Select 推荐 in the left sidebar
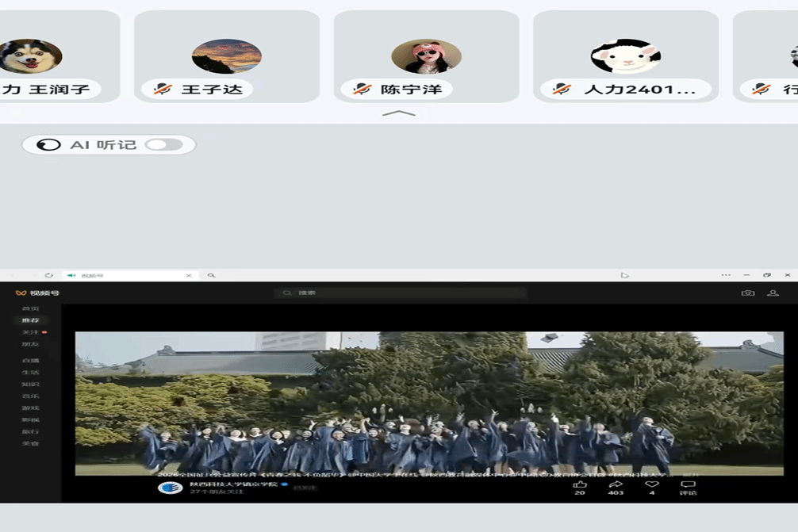Screen dimensions: 798x532 pos(30,320)
